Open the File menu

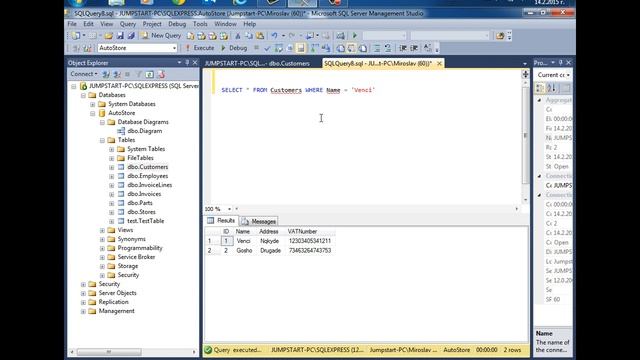coord(72,24)
